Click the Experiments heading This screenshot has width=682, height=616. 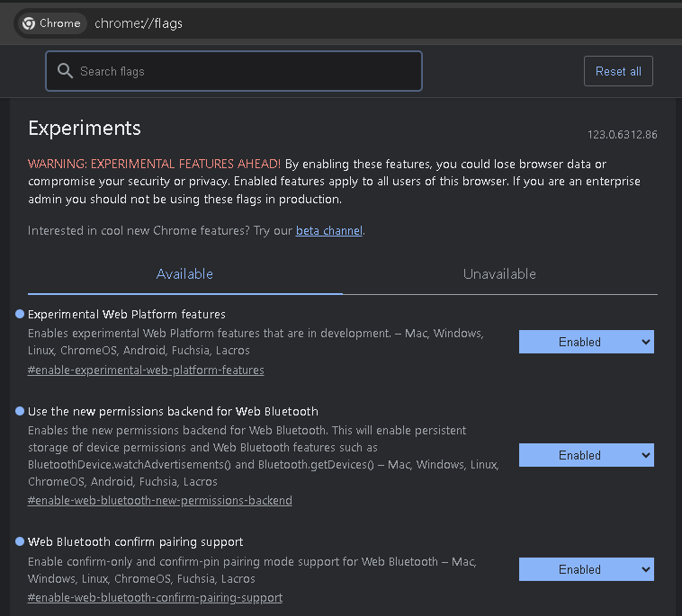(x=85, y=129)
